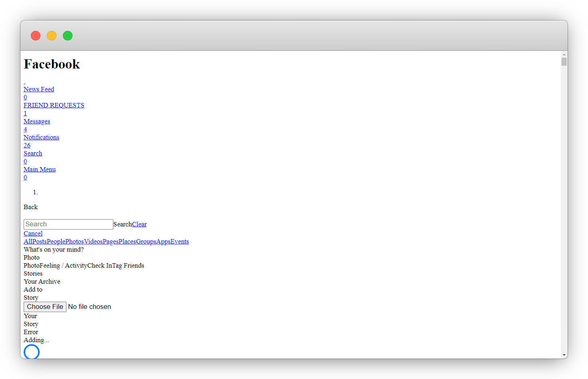Click the 0 count under Main Menu

point(25,177)
